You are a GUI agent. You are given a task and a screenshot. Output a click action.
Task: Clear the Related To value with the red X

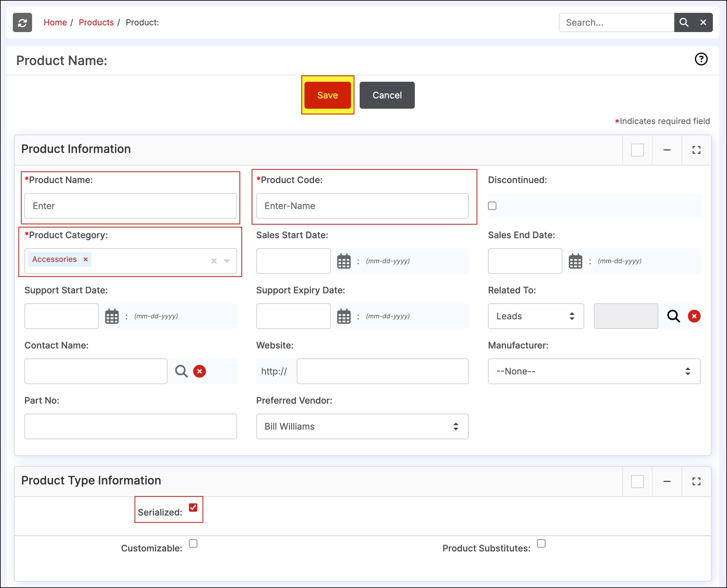point(694,316)
